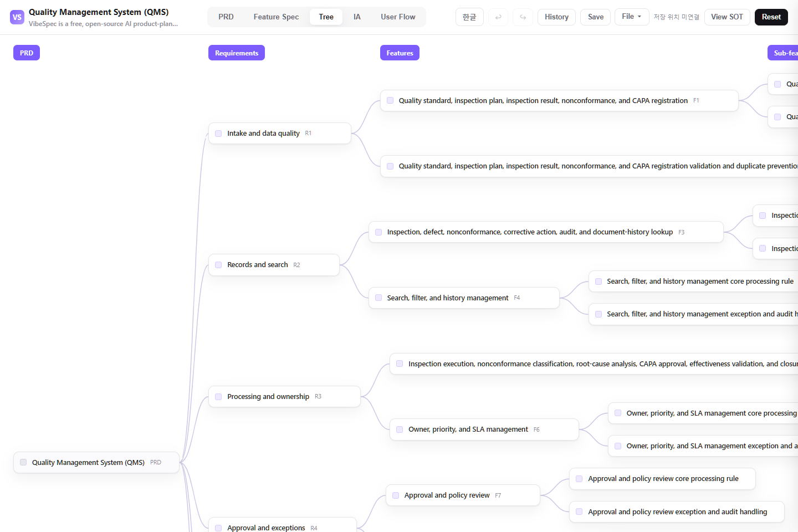798x532 pixels.
Task: Switch language with the 한글 button
Action: coord(469,17)
